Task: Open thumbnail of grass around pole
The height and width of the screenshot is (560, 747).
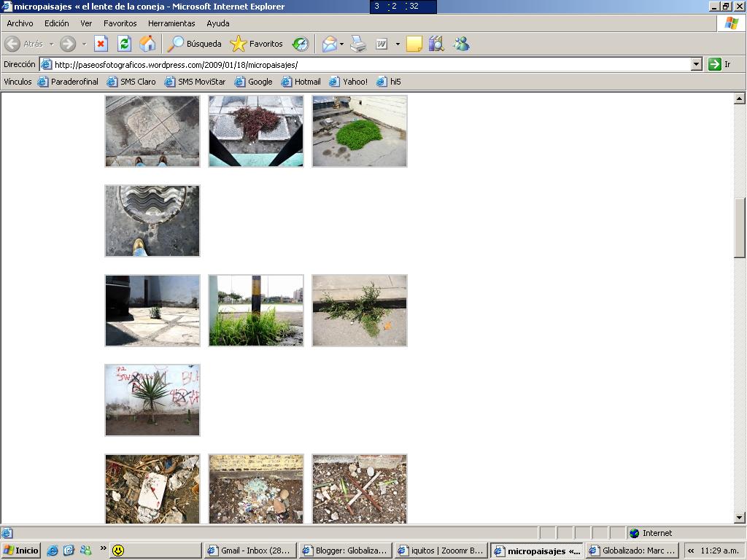Action: (256, 311)
